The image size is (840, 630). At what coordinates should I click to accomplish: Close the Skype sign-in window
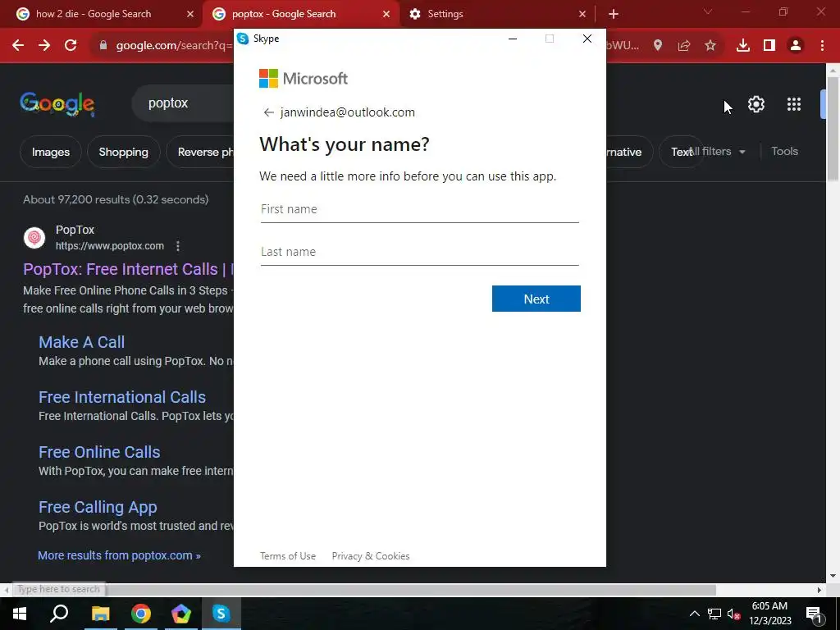tap(587, 39)
